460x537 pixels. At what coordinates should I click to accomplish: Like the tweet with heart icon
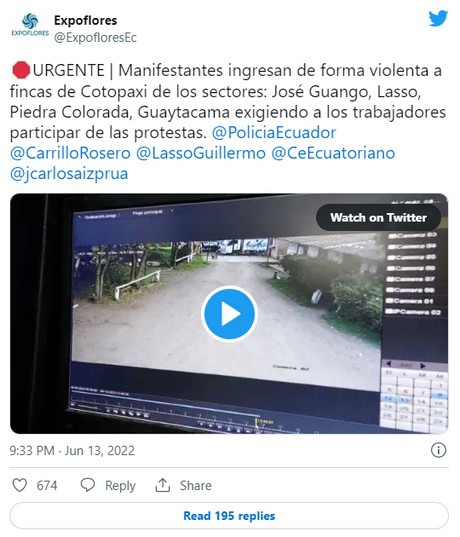pyautogui.click(x=20, y=485)
